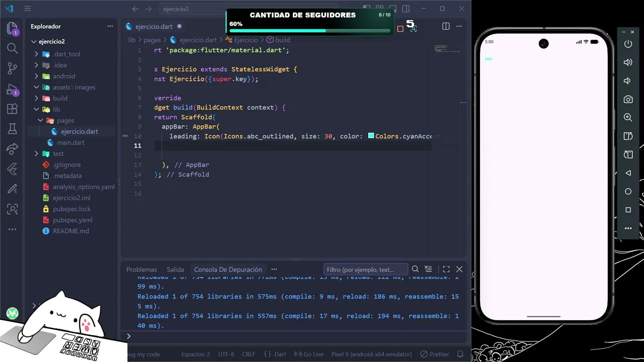Open the Search view in activity bar
Screen dimensions: 644x362
[12, 48]
